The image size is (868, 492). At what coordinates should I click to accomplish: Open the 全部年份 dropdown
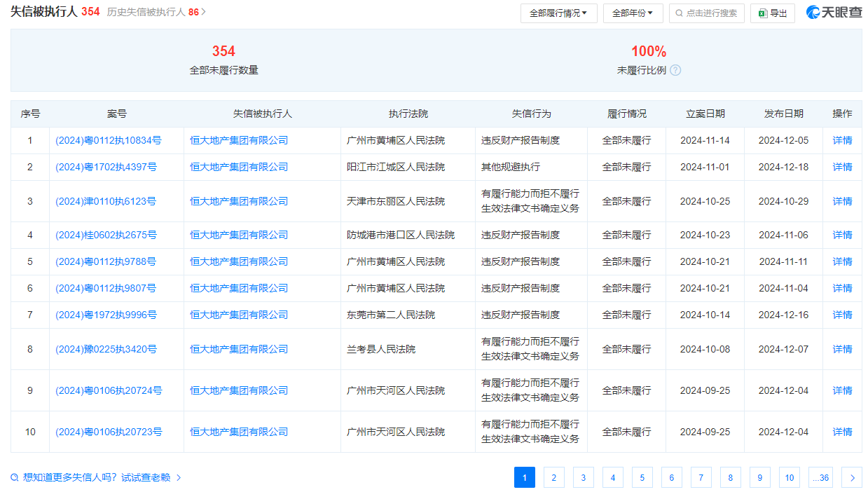[633, 13]
